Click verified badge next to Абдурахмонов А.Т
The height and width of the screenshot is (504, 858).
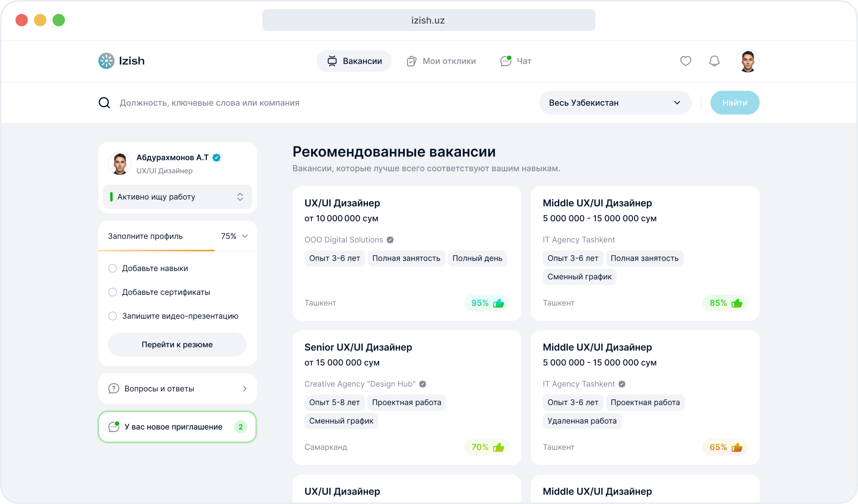point(217,158)
